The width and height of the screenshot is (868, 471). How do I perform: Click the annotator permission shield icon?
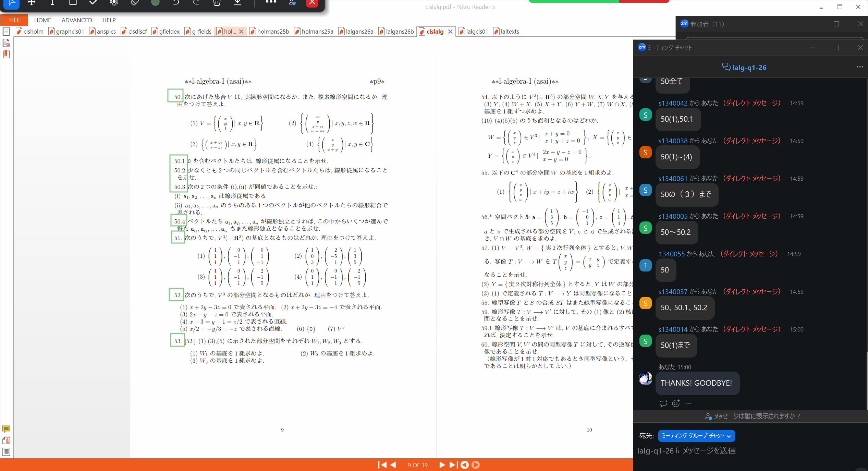click(292, 3)
